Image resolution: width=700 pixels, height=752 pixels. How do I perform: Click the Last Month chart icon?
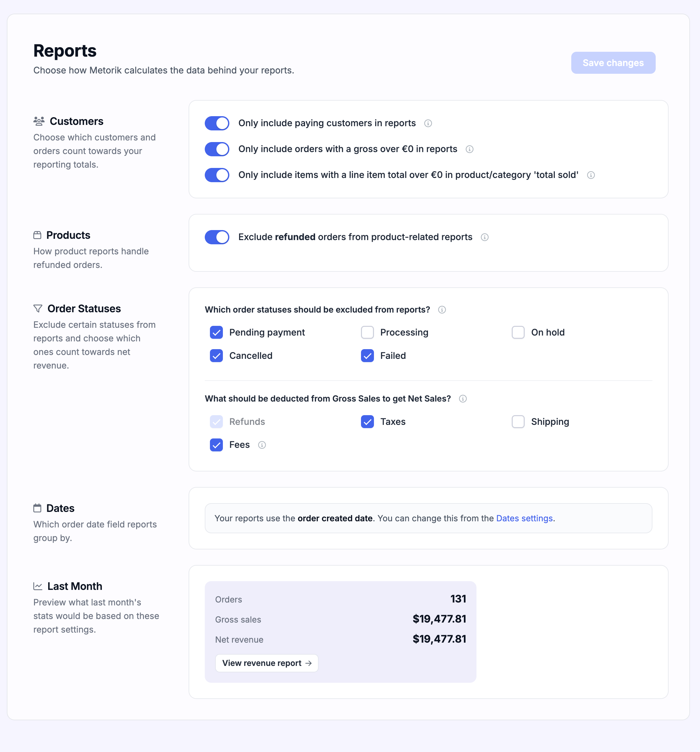coord(38,586)
